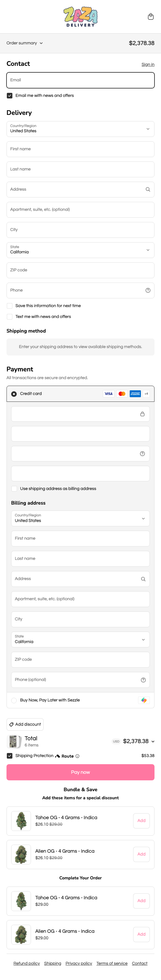161x980 pixels.
Task: Click the Visa card icon
Action: pos(109,394)
